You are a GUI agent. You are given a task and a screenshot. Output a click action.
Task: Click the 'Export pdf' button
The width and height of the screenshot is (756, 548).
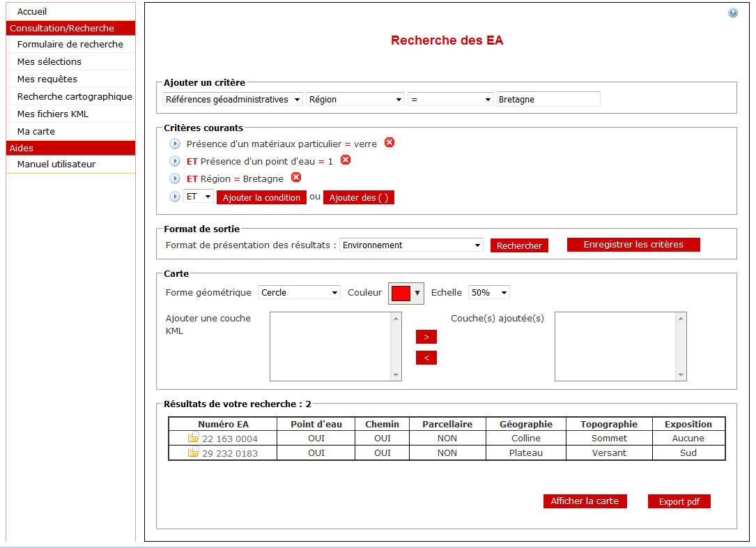point(679,502)
